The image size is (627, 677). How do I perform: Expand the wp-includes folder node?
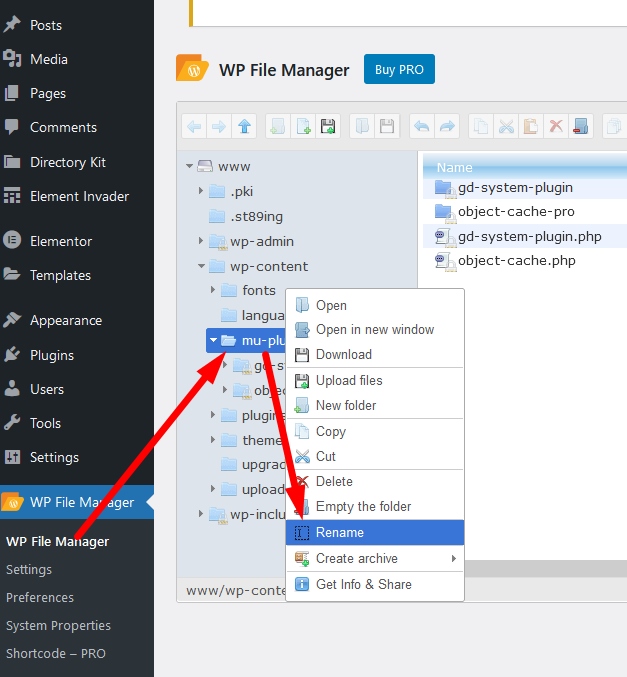(201, 513)
